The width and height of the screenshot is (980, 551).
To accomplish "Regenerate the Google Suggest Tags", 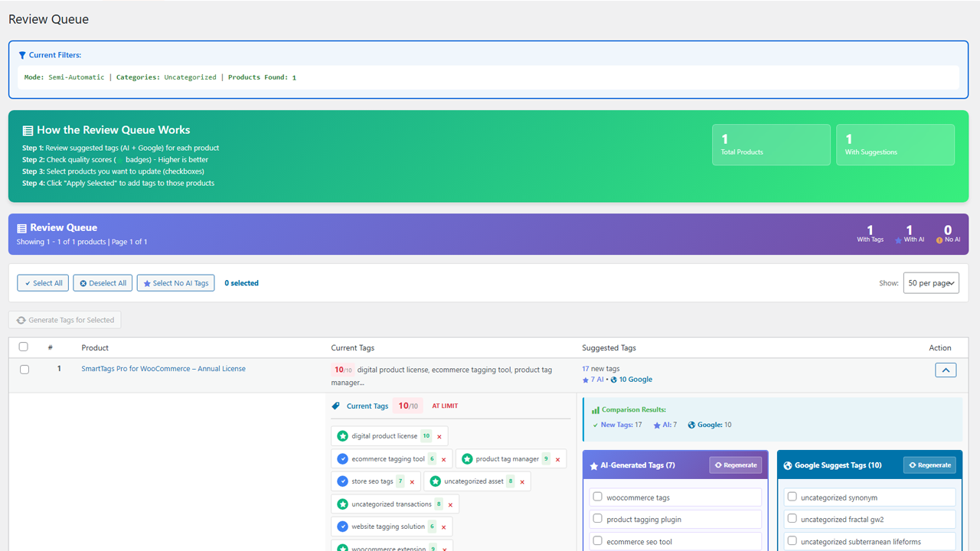I will [929, 465].
